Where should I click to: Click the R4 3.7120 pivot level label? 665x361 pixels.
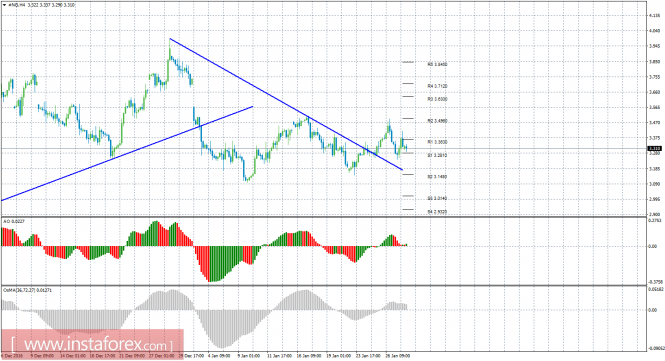pos(437,86)
